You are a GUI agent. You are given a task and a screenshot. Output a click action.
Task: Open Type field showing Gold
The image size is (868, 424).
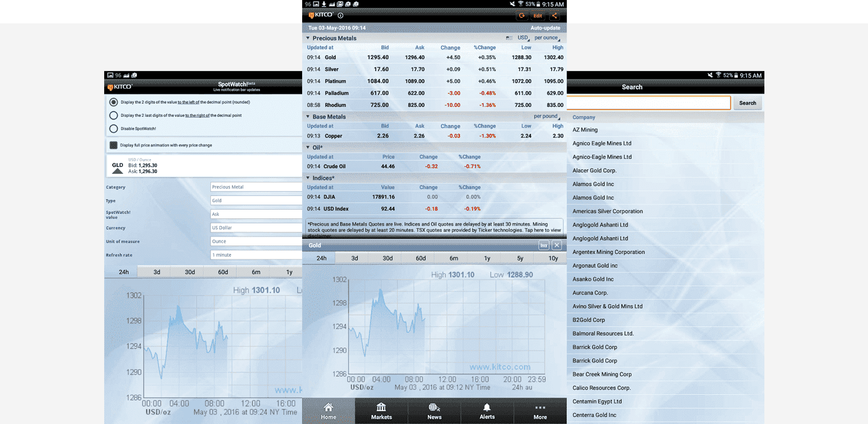256,200
